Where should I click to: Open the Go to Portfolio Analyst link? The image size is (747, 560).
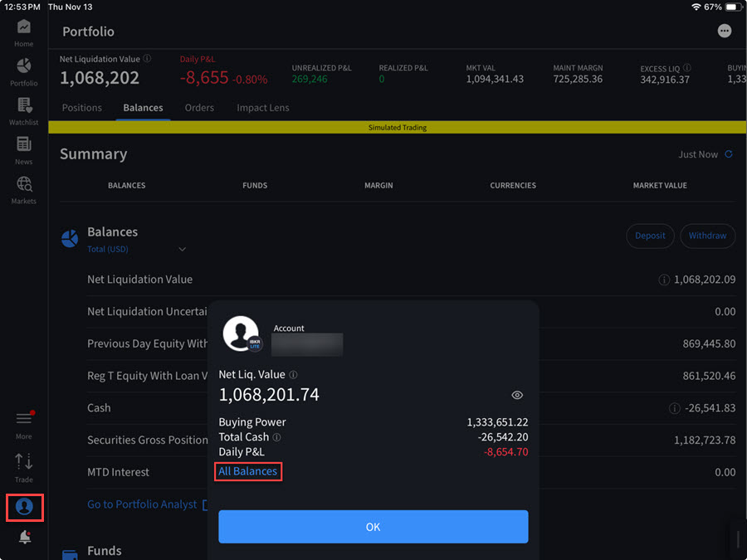(142, 504)
